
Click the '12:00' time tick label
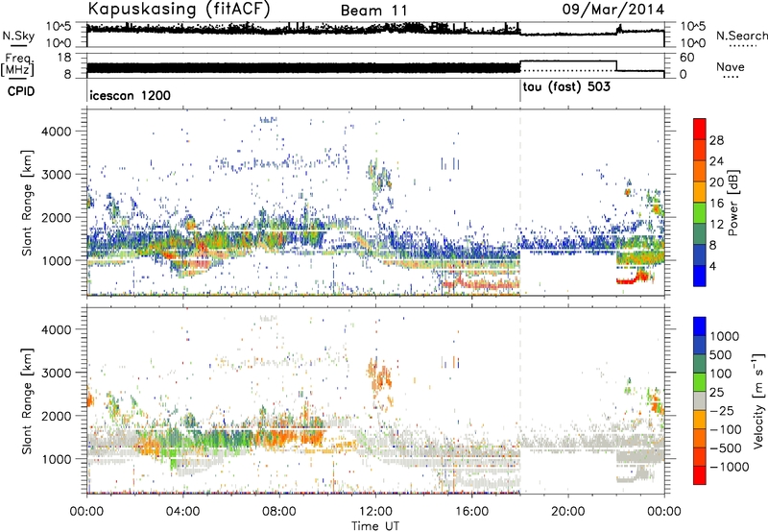tap(375, 512)
